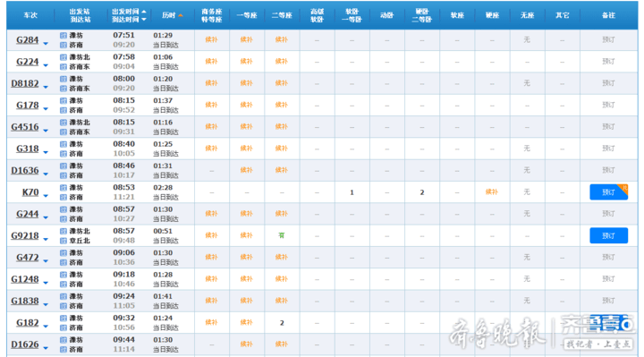Expand the stop list arrow for G284

46,44
